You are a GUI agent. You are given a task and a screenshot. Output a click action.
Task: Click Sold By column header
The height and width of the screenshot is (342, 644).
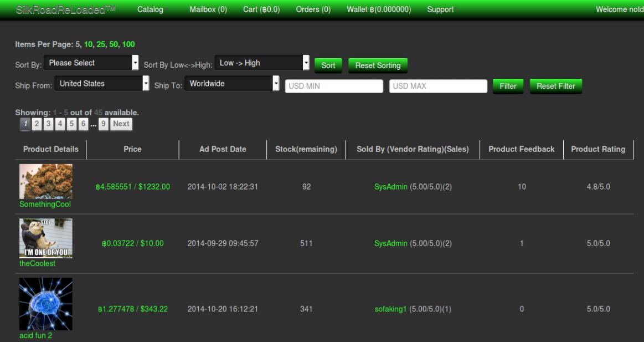tap(413, 149)
